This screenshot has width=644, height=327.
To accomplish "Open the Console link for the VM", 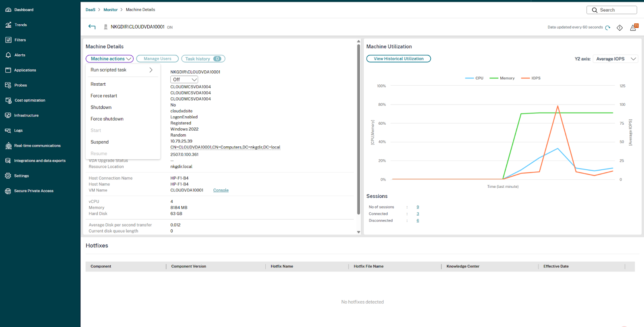I will [x=221, y=190].
